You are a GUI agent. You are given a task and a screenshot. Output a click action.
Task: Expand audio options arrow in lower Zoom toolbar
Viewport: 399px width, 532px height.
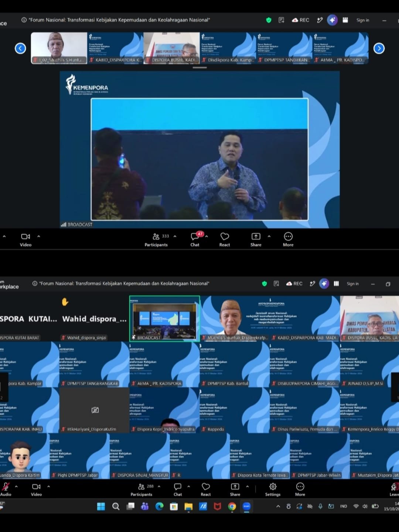(x=16, y=487)
